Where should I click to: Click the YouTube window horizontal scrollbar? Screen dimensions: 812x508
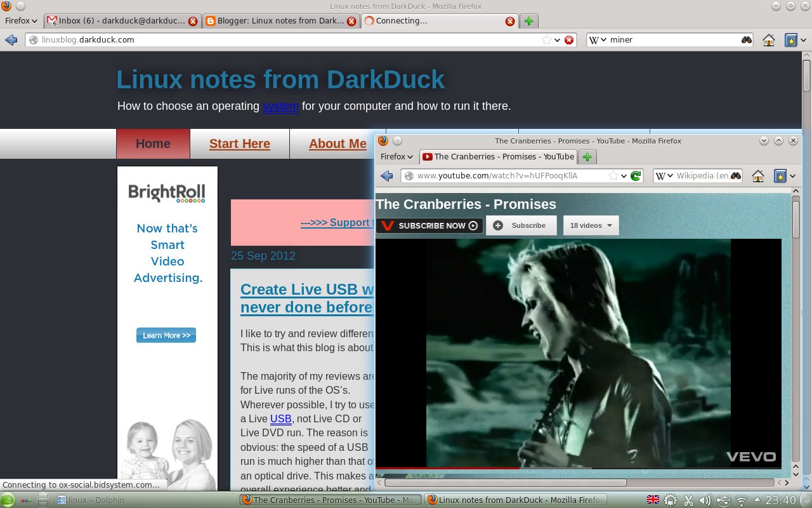click(x=506, y=483)
